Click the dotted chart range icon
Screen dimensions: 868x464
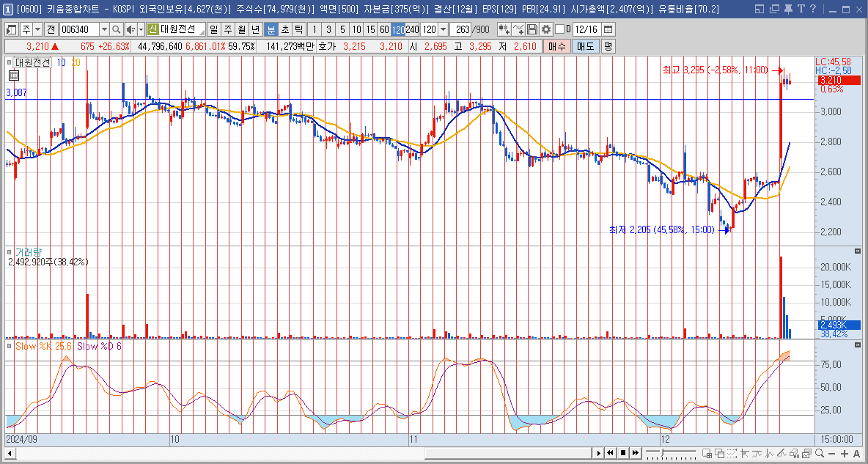click(x=732, y=453)
